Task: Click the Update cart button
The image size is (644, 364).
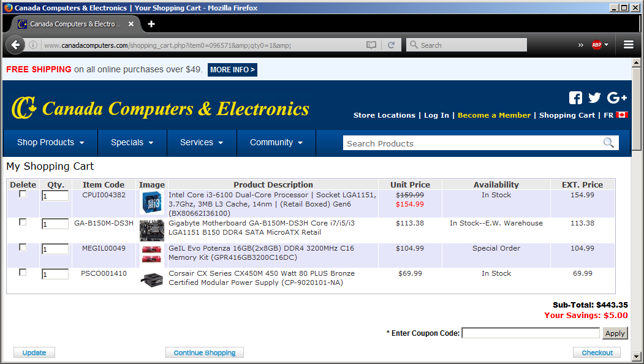Action: coord(34,352)
